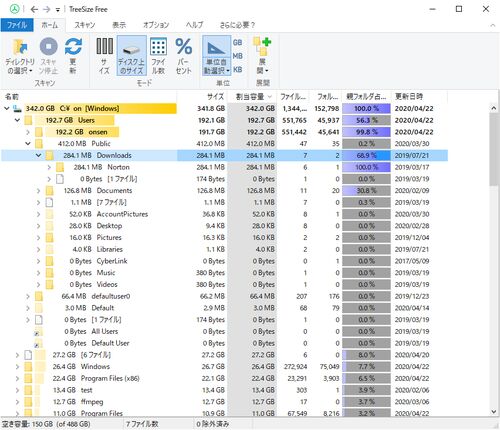
Task: Expand the onsen folder node
Action: (x=28, y=132)
